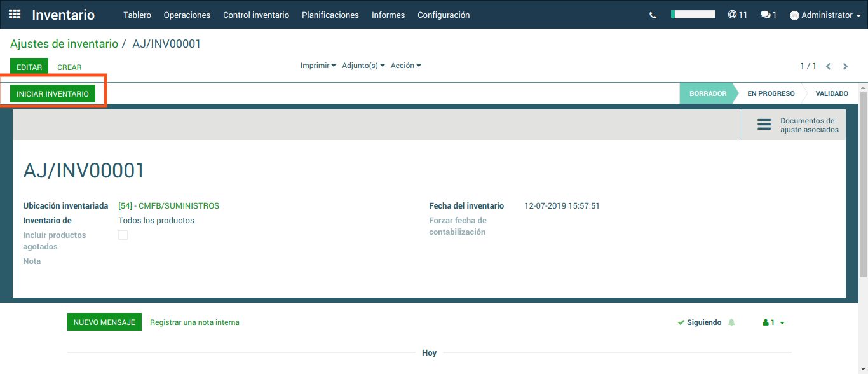Go to the next record arrow

tap(845, 66)
